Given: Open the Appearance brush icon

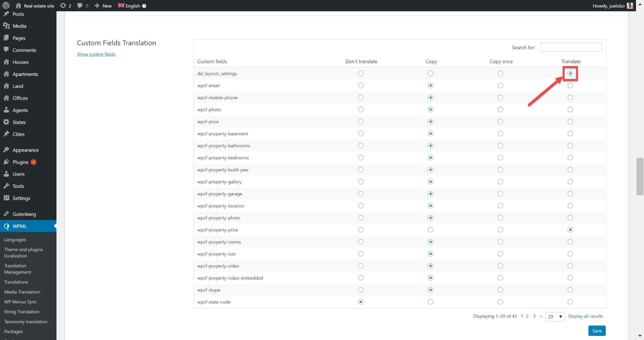Looking at the screenshot, I should [6, 150].
